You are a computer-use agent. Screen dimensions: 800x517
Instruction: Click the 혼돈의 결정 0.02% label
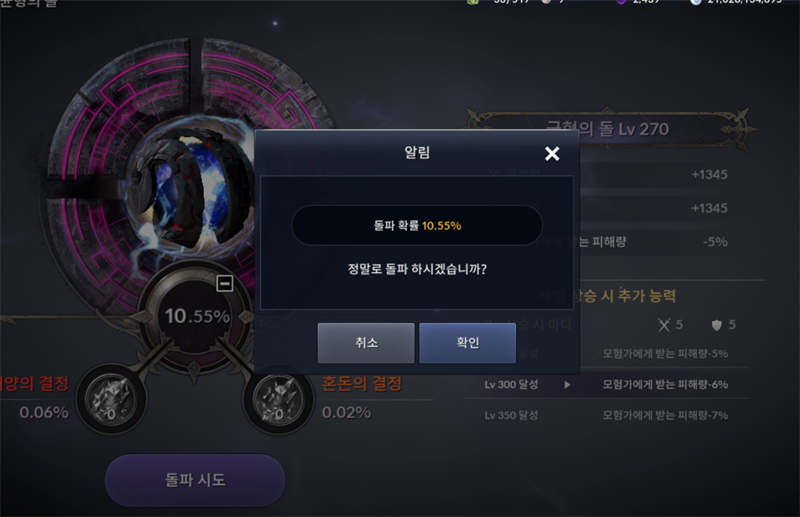click(362, 398)
